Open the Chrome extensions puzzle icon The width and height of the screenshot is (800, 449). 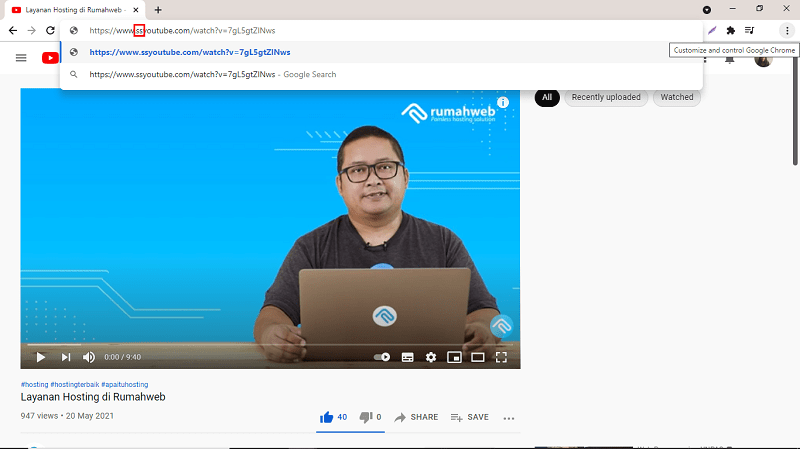731,31
